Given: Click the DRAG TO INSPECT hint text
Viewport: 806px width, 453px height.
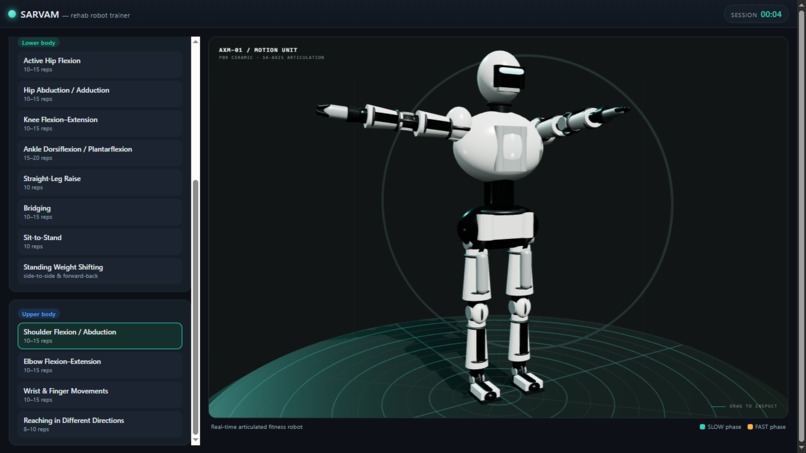Looking at the screenshot, I should pyautogui.click(x=753, y=406).
